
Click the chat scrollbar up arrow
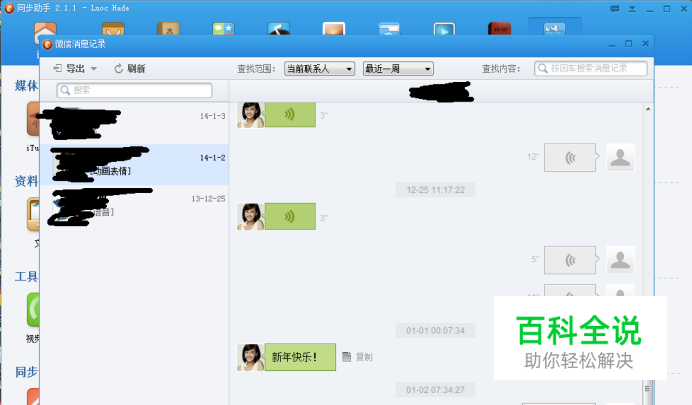[x=648, y=109]
